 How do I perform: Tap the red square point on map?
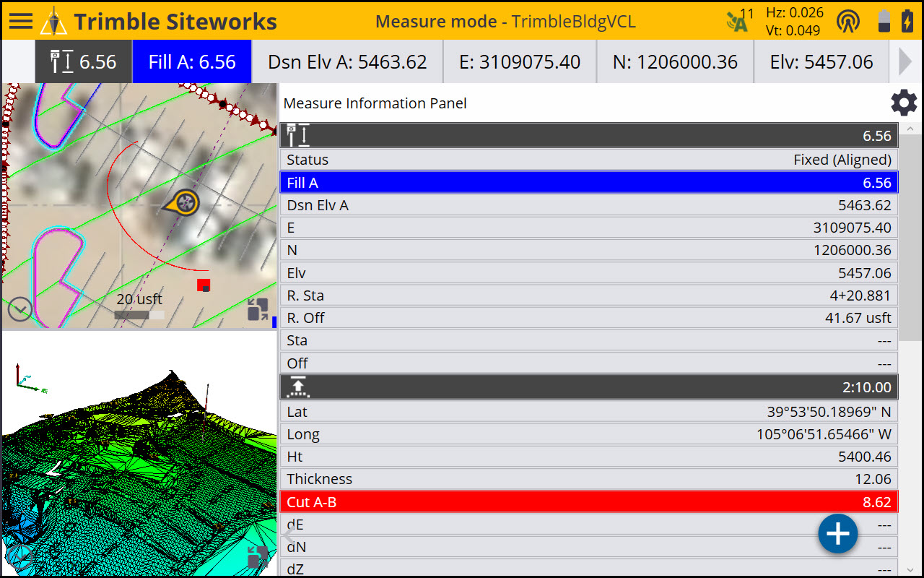tap(204, 285)
